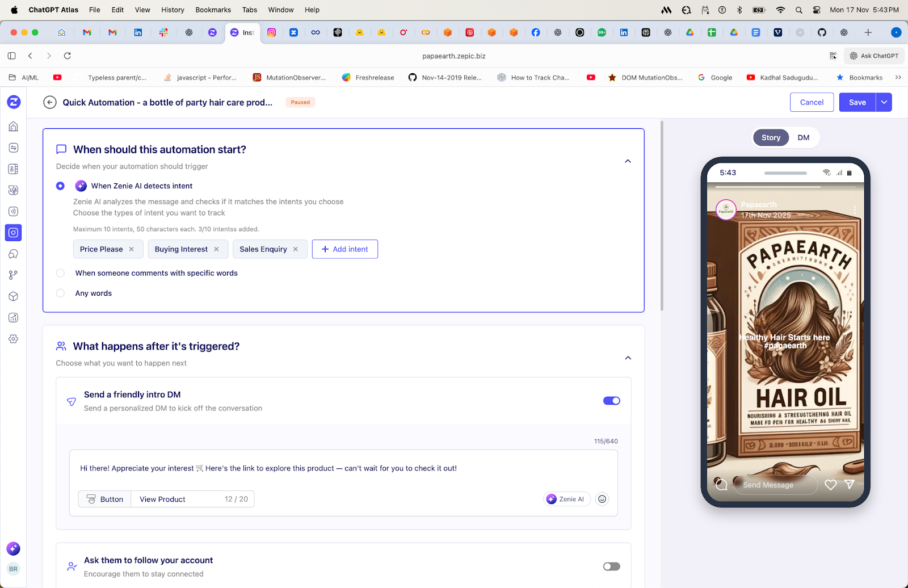Click the browser reload icon

(x=68, y=56)
